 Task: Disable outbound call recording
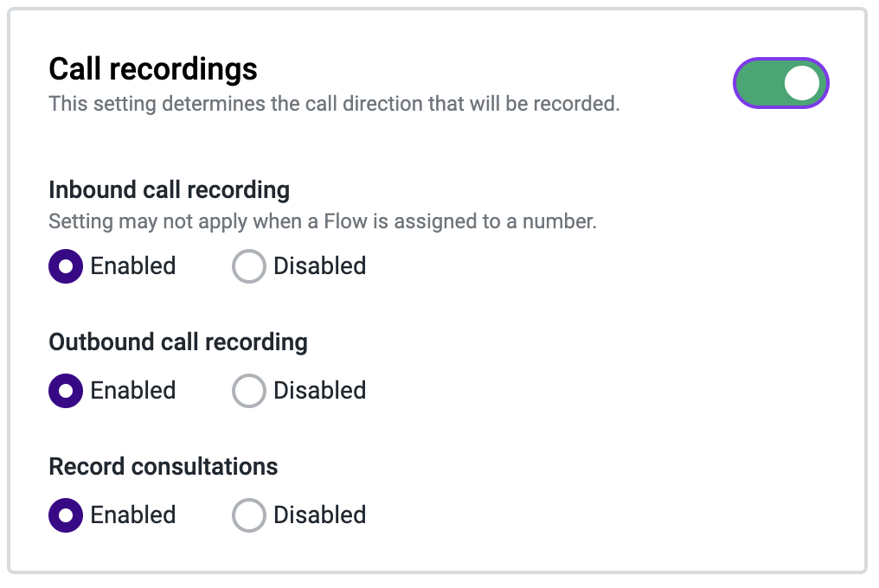tap(249, 391)
